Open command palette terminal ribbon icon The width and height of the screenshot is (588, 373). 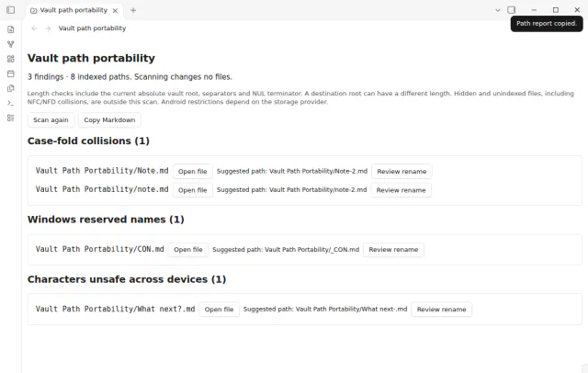[x=10, y=103]
